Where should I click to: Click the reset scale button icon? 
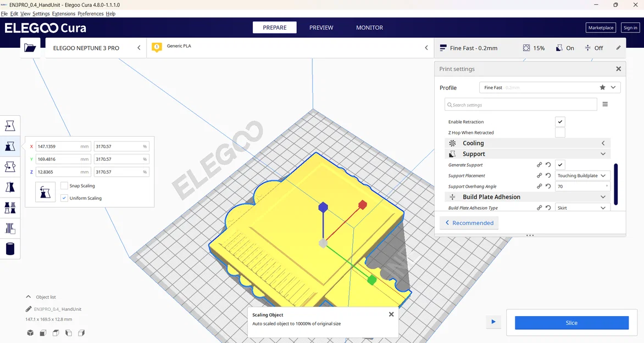[x=45, y=192]
